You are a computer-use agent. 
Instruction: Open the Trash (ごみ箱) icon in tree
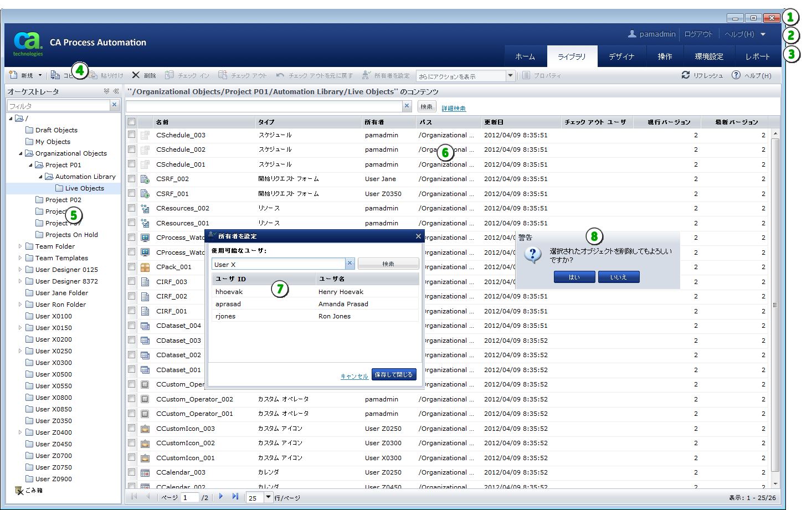tap(19, 491)
